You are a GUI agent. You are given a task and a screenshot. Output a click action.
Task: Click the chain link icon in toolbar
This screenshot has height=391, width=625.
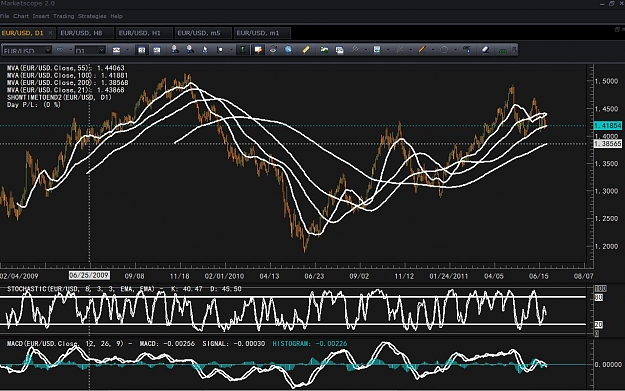coord(60,50)
